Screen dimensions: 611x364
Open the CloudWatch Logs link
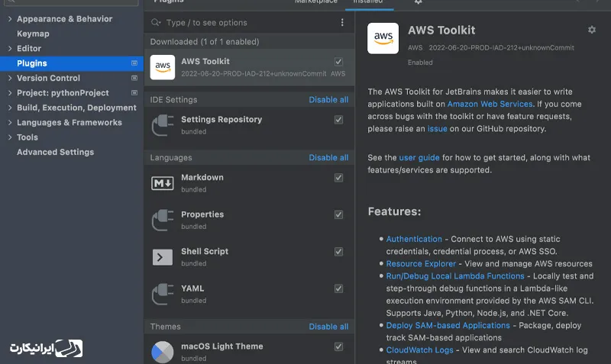tap(419, 350)
